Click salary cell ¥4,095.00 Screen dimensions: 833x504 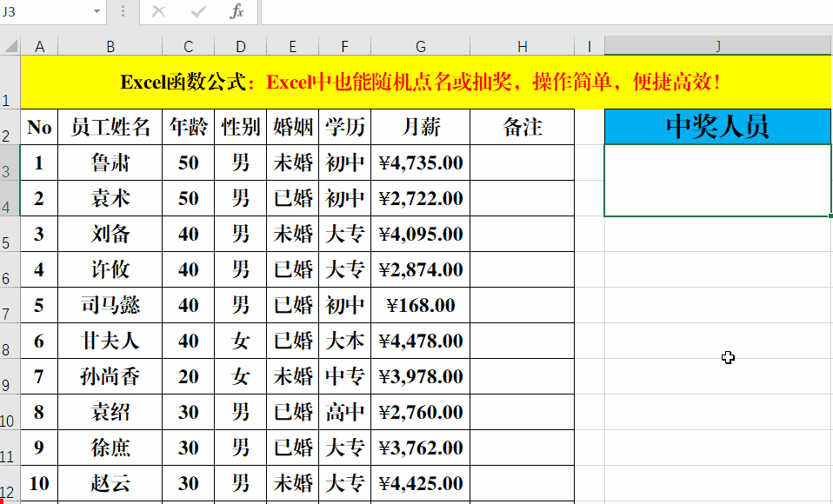click(420, 234)
